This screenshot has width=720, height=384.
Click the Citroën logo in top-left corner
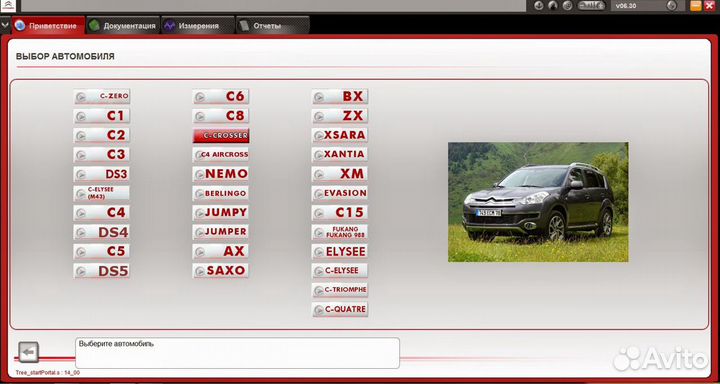click(x=8, y=6)
